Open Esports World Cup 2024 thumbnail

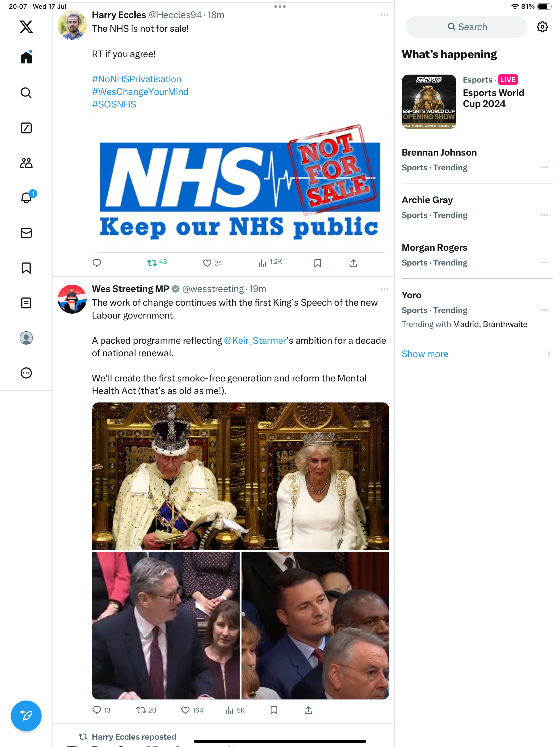click(x=428, y=102)
